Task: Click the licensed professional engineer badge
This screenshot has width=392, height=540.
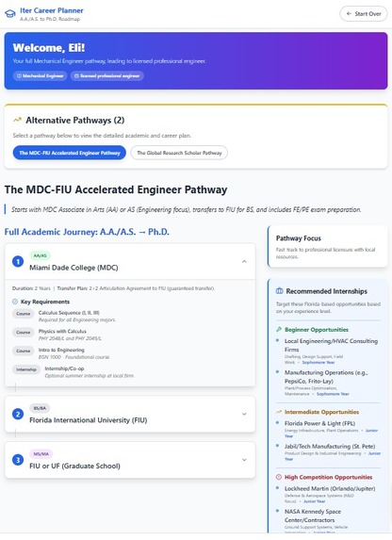Action: [x=107, y=75]
